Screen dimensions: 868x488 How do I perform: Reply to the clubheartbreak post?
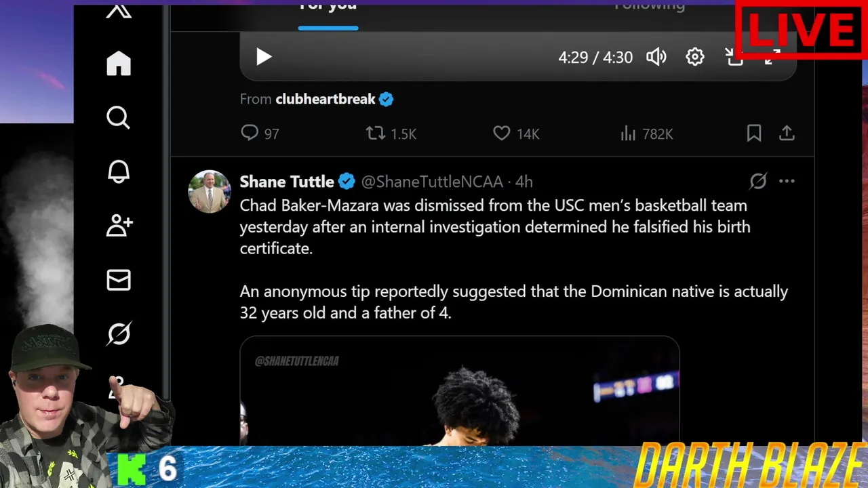(260, 134)
